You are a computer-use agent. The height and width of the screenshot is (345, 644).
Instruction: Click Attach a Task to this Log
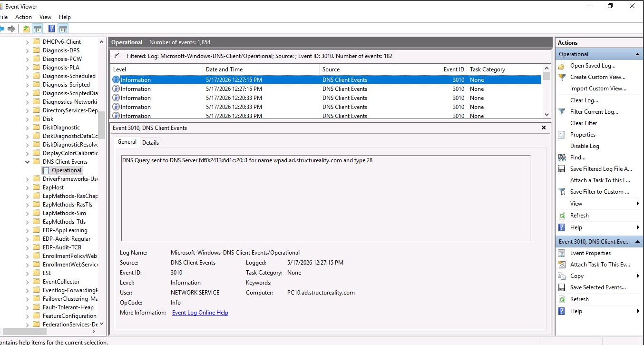(600, 180)
